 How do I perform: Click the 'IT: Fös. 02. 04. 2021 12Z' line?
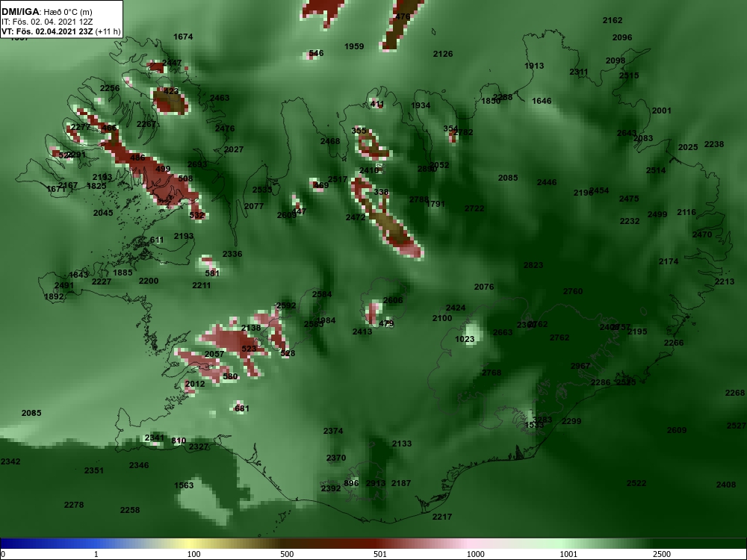point(46,22)
